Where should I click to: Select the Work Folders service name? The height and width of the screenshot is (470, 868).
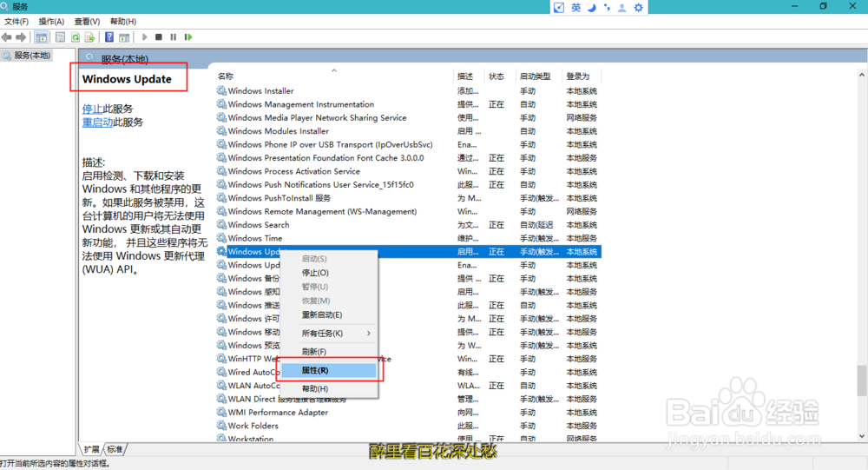253,426
